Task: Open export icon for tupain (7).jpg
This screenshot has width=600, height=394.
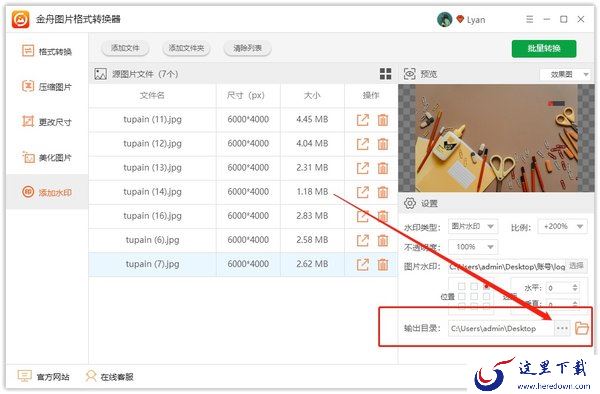Action: click(x=363, y=265)
